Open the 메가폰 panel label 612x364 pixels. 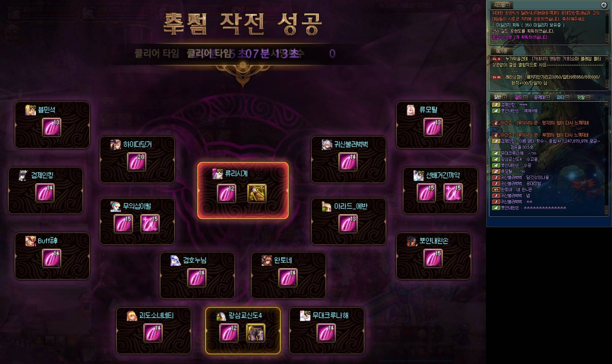tap(502, 51)
